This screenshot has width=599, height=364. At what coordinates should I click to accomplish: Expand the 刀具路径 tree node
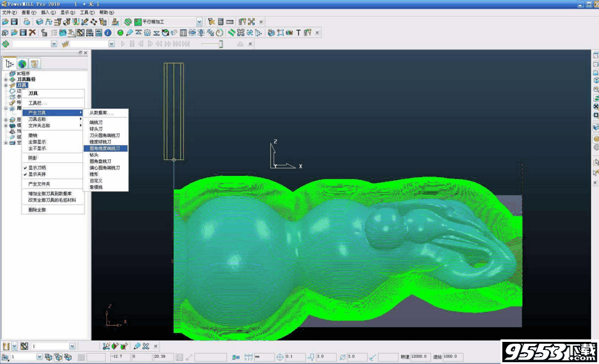[5, 78]
